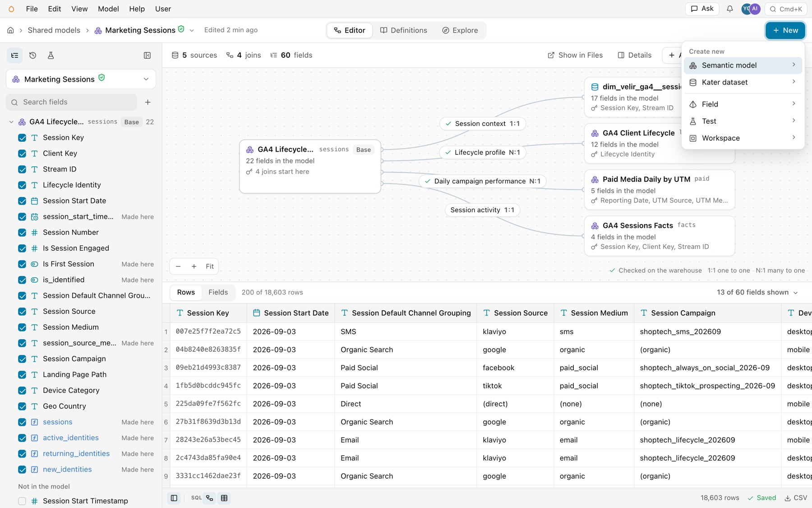Click the Ask button
Screen dimensions: 812x508
702,9
